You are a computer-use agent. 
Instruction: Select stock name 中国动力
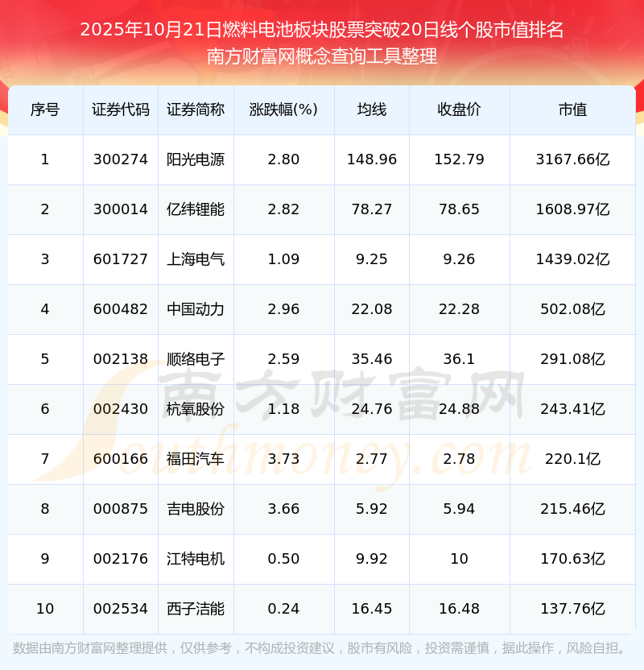click(x=196, y=309)
